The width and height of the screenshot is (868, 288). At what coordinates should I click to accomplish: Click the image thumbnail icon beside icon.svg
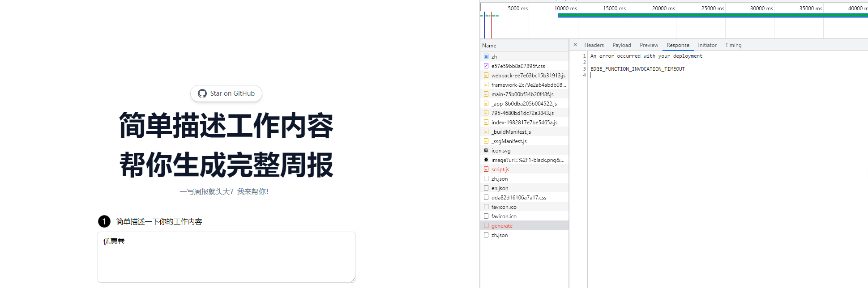tap(486, 150)
